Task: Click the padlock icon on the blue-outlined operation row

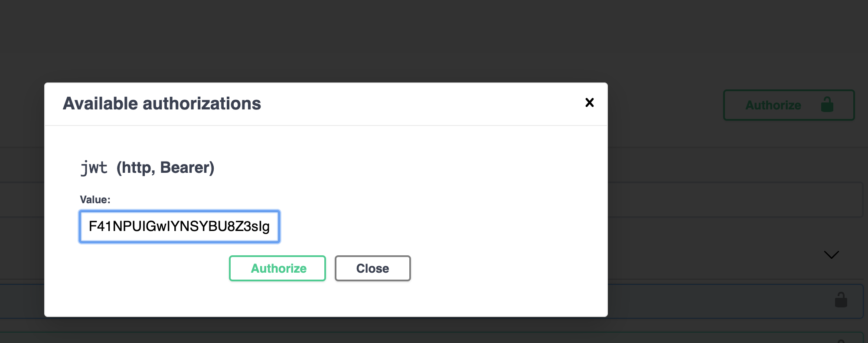Action: coord(841,300)
